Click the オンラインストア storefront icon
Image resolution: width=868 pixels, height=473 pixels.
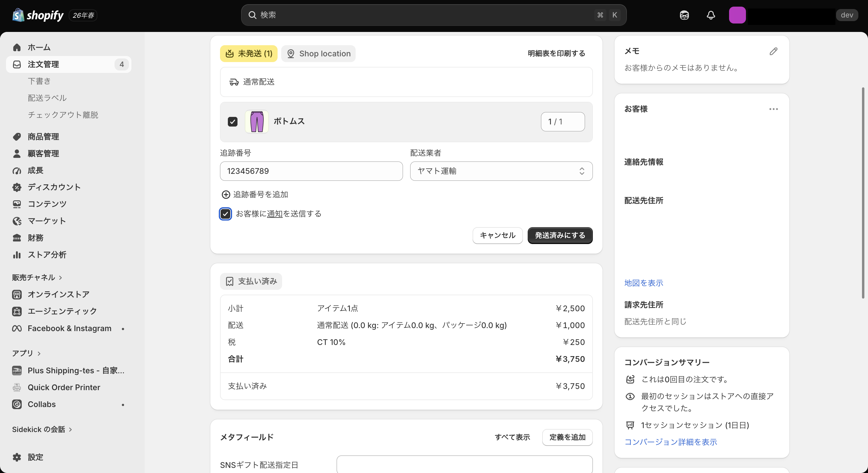17,294
